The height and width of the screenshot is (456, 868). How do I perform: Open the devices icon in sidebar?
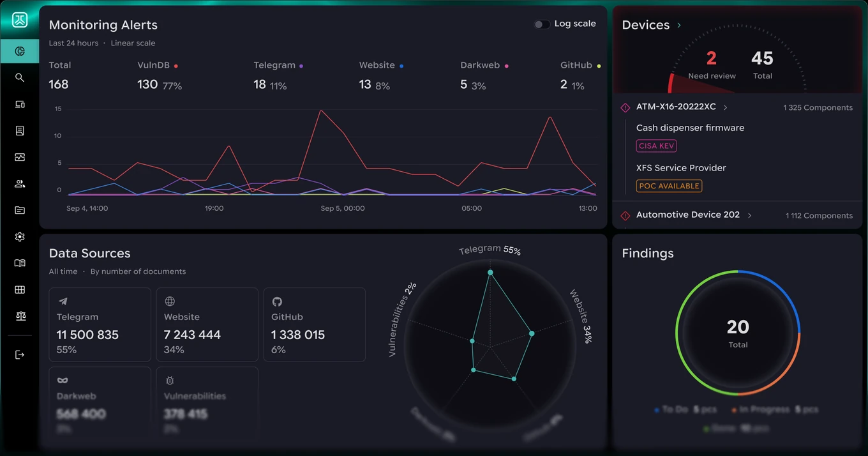20,104
